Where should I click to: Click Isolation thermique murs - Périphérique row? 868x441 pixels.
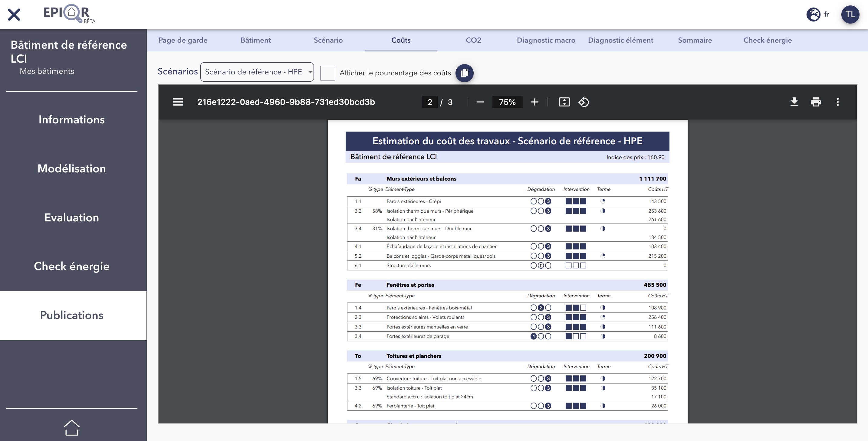click(507, 215)
